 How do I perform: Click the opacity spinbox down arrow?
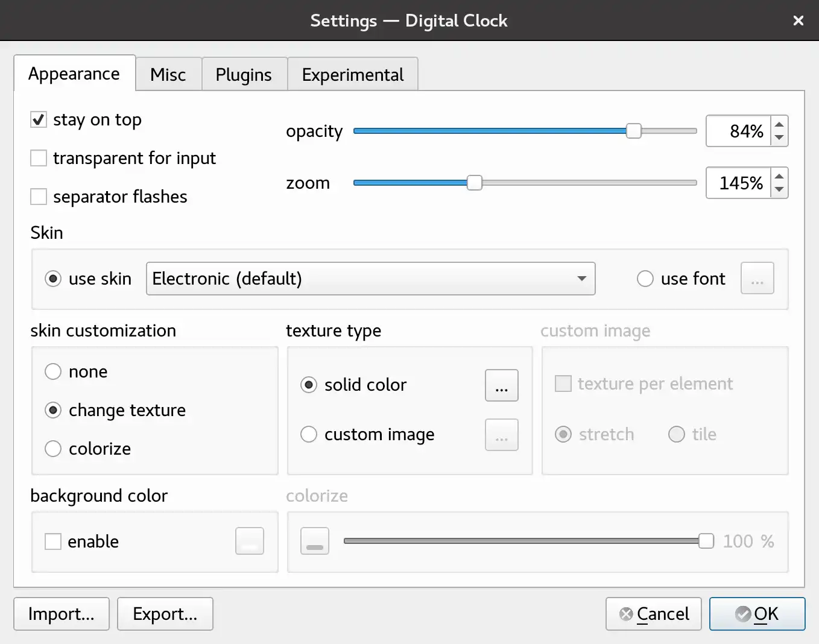point(779,138)
